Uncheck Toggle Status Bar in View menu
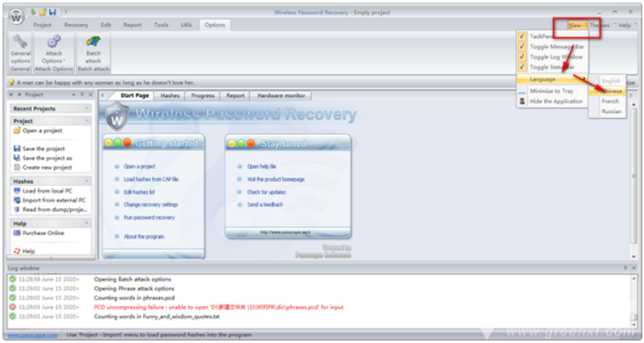The image size is (644, 343). (522, 67)
